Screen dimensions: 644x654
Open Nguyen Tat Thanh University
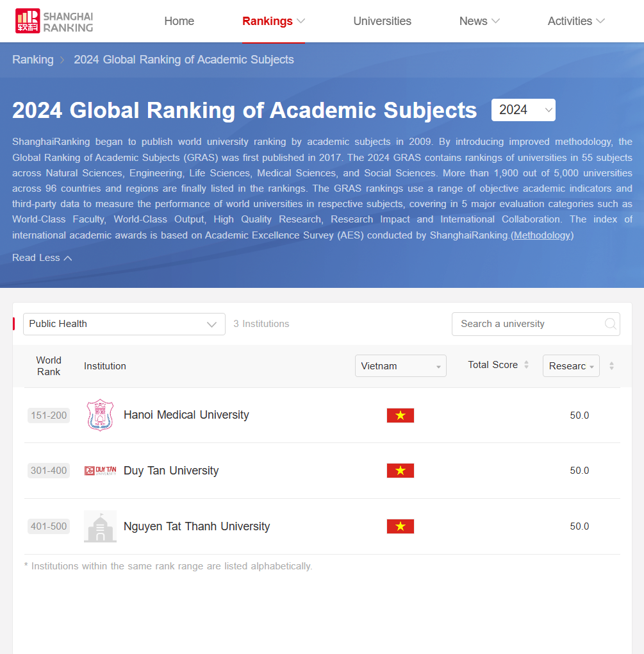[197, 526]
